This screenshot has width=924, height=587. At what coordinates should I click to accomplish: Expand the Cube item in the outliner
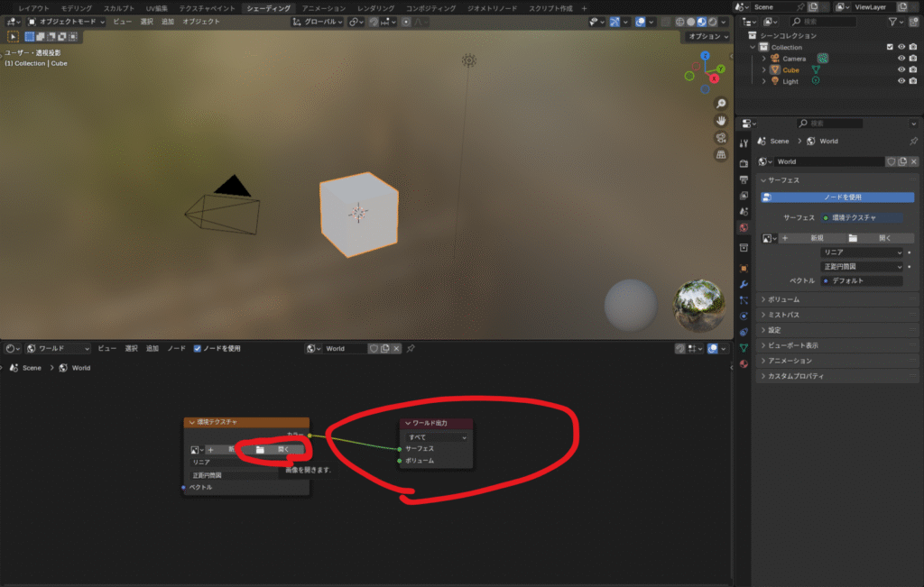[764, 70]
